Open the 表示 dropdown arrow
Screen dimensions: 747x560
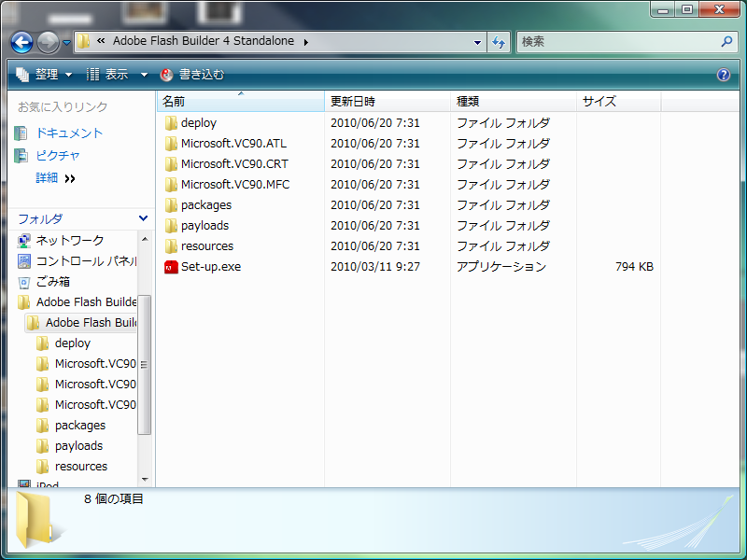pyautogui.click(x=144, y=75)
